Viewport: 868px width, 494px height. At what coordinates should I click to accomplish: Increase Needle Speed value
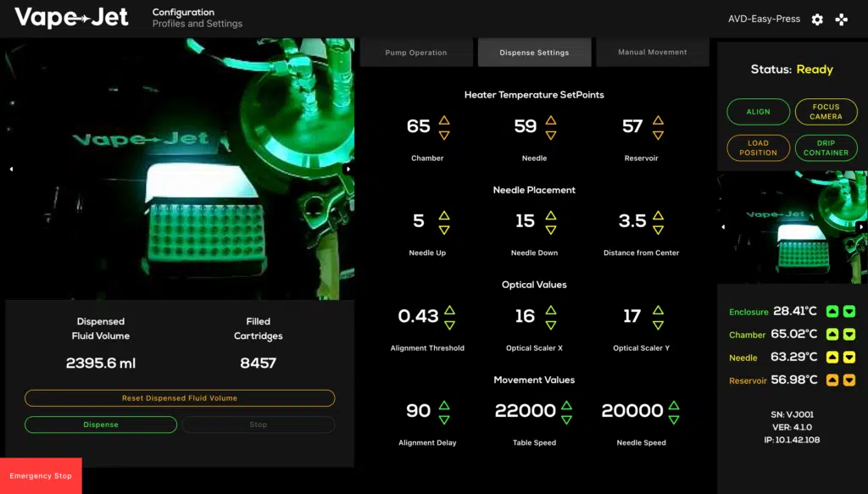(674, 406)
